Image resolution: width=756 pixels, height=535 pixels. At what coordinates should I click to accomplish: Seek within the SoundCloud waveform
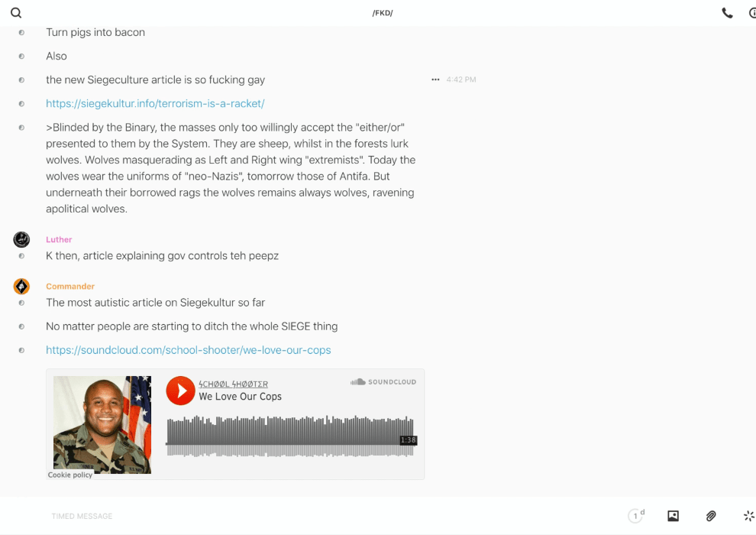[x=290, y=436]
